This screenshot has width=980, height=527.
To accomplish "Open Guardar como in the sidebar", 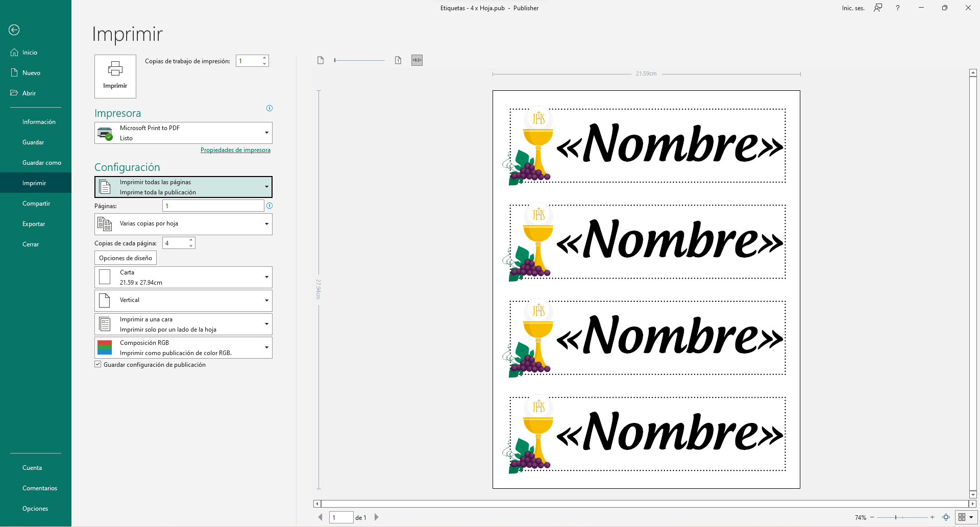I will pyautogui.click(x=41, y=163).
